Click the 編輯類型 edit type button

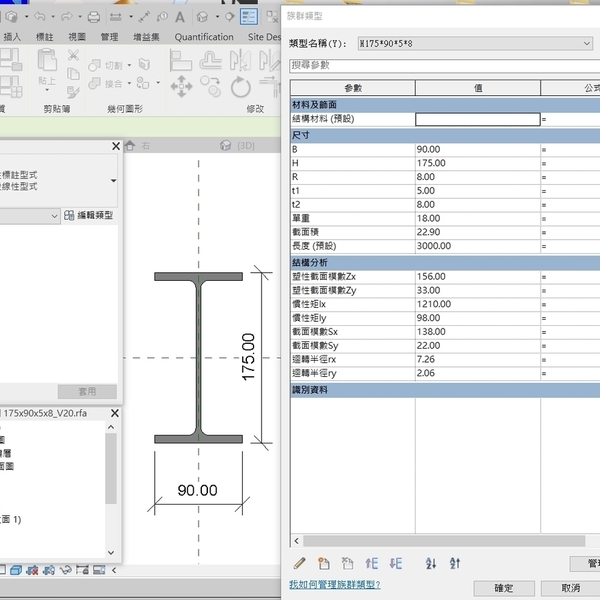[89, 215]
